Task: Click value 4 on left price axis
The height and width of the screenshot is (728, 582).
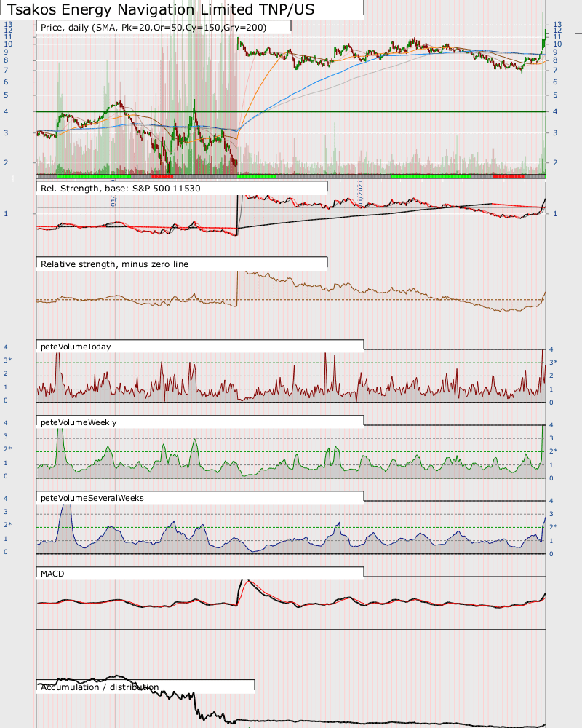Action: coord(6,112)
